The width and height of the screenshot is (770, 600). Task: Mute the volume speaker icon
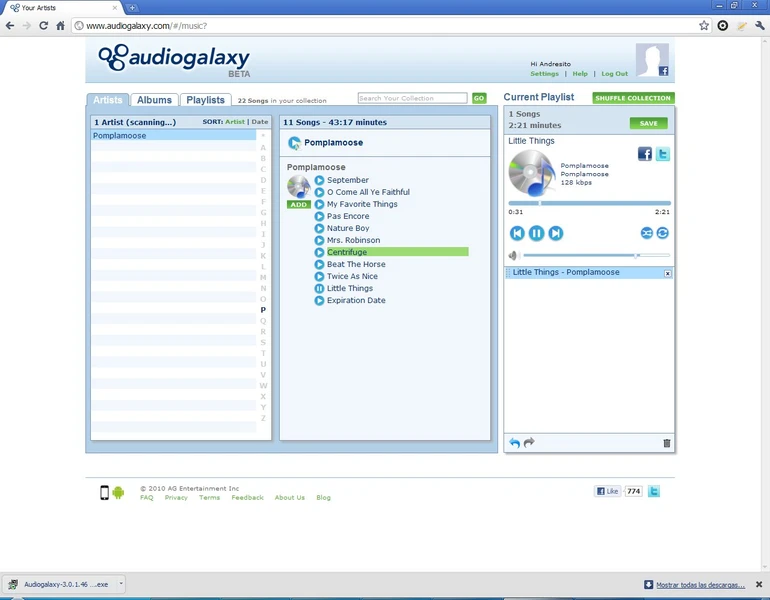(x=513, y=255)
